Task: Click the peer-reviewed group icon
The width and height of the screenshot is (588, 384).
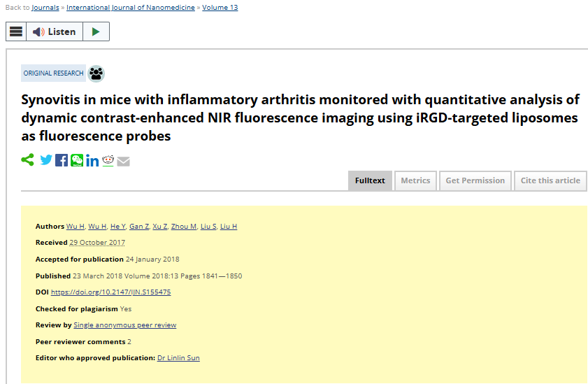Action: click(x=96, y=73)
